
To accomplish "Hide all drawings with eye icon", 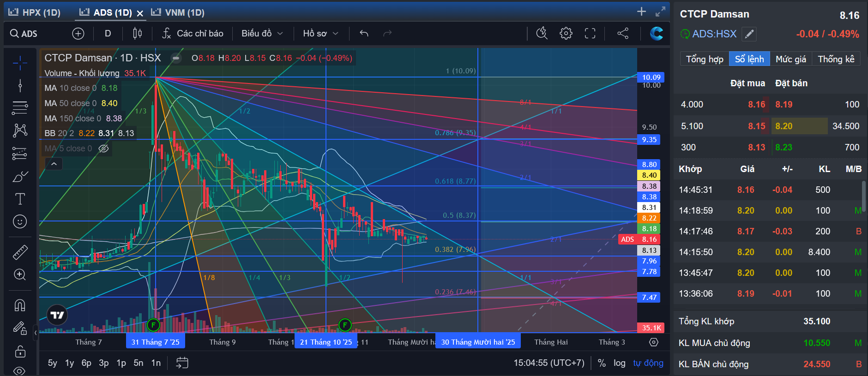I will 20,370.
